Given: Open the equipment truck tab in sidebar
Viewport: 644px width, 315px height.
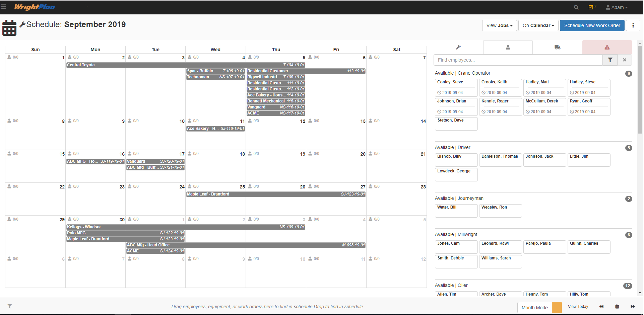Looking at the screenshot, I should pyautogui.click(x=557, y=47).
